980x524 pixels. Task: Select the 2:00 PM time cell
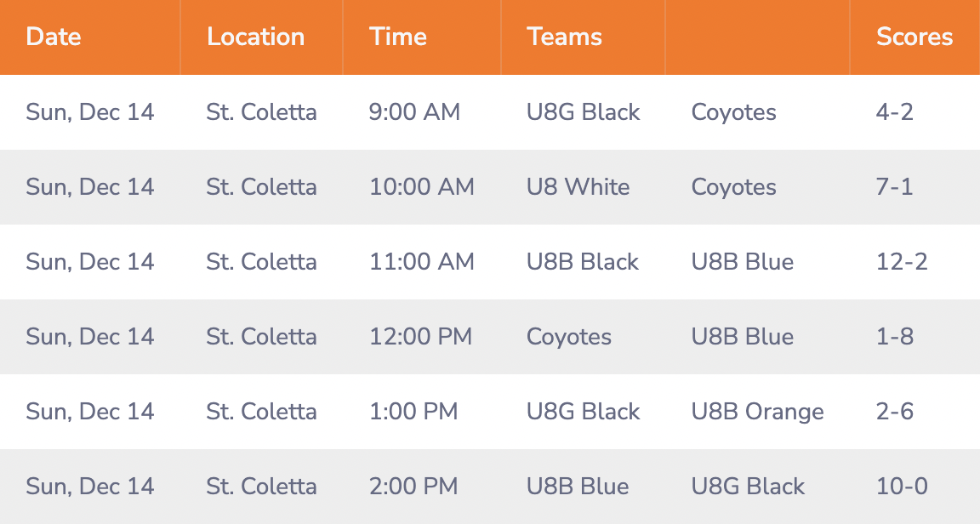(413, 487)
